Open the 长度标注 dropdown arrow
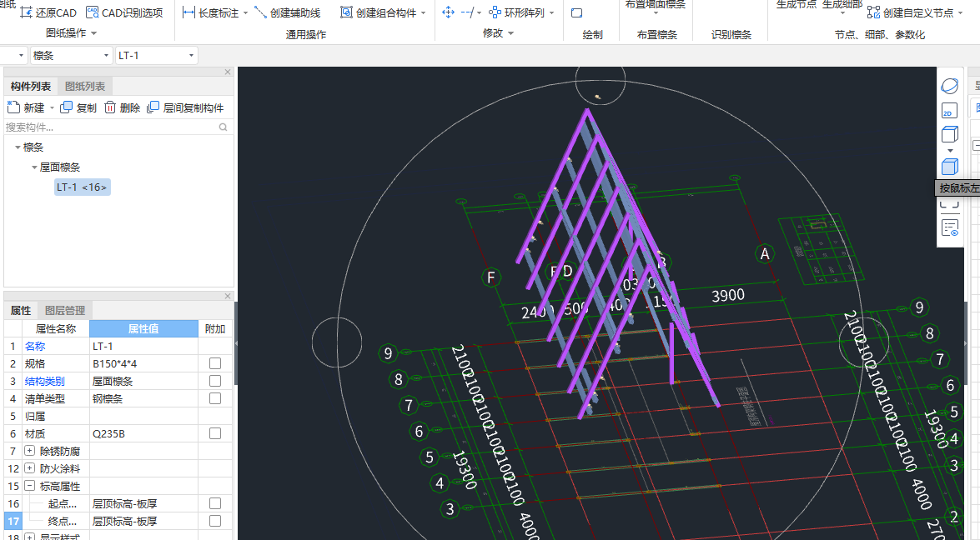 pos(245,12)
